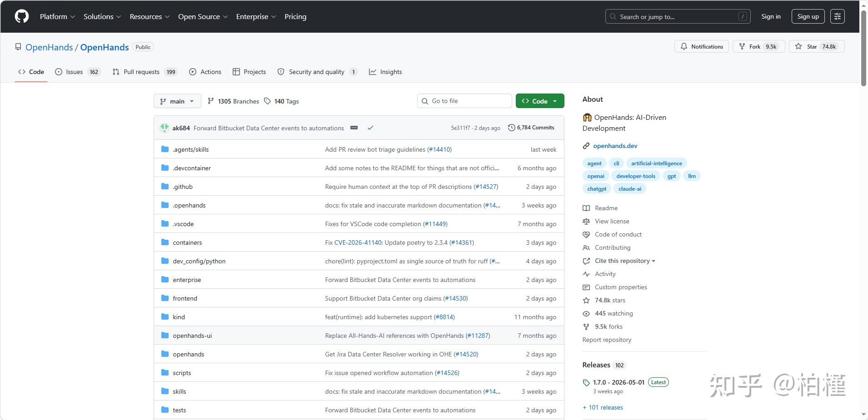868x420 pixels.
Task: Open the appearance settings icon beside Sign up
Action: click(x=837, y=16)
